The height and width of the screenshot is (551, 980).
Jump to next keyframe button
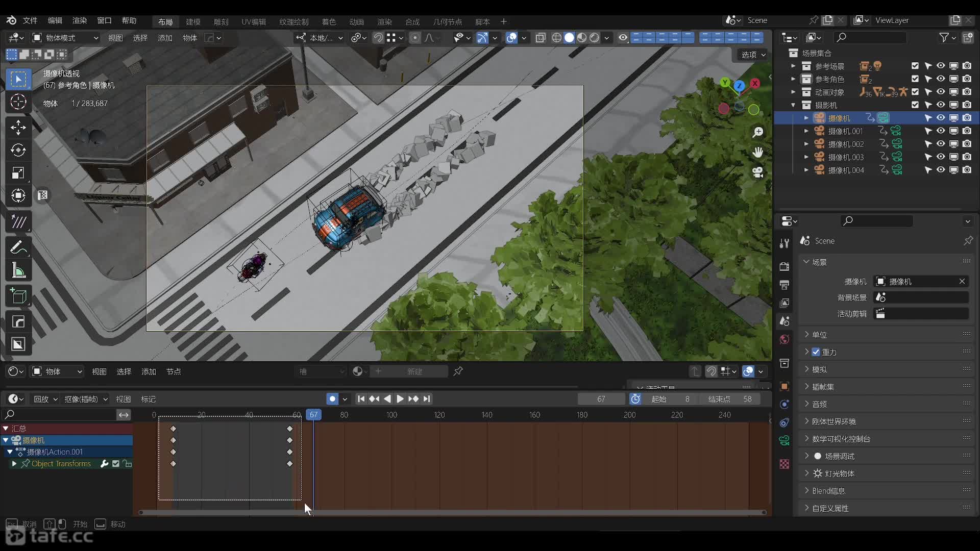pos(413,399)
